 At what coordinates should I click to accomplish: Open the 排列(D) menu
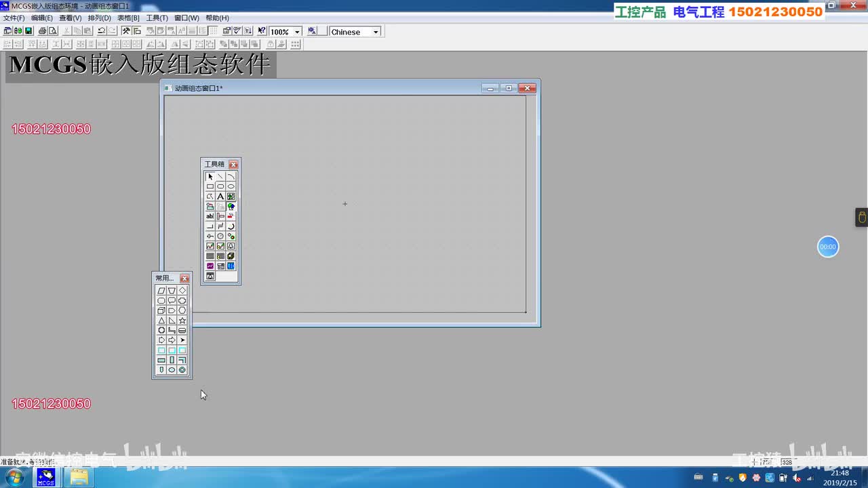100,18
